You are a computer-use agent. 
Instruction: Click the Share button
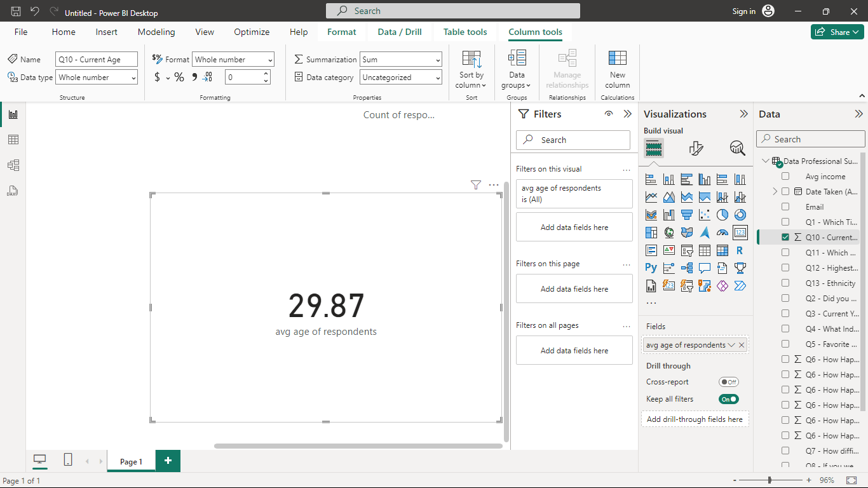click(x=837, y=32)
